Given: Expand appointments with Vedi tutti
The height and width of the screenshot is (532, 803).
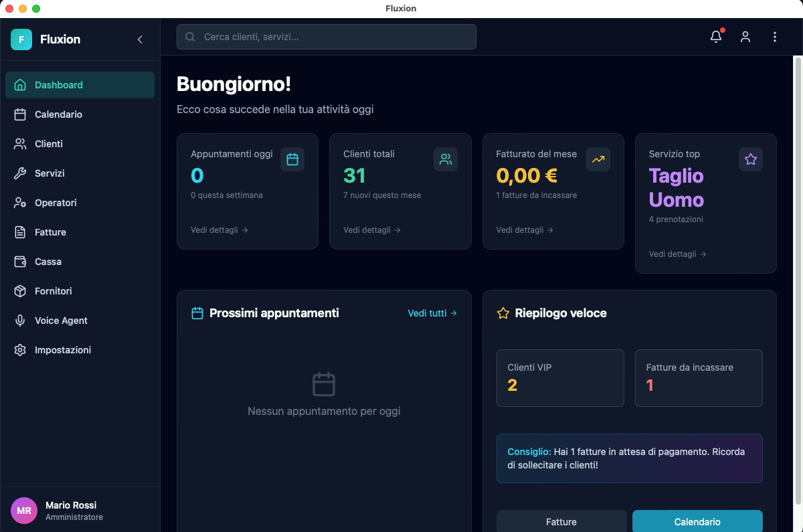Looking at the screenshot, I should tap(431, 313).
